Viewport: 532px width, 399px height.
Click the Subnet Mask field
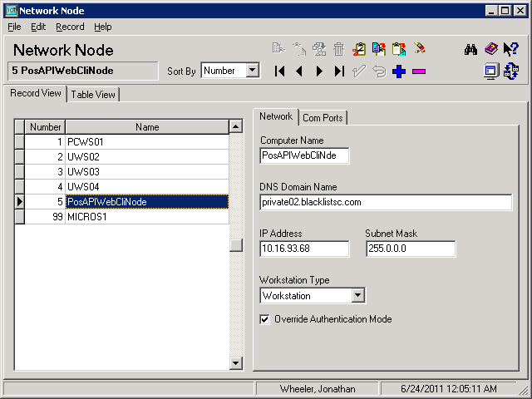(411, 249)
